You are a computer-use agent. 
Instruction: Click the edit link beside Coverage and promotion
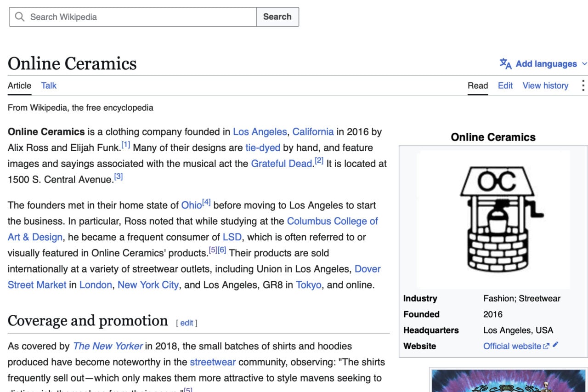(x=187, y=323)
